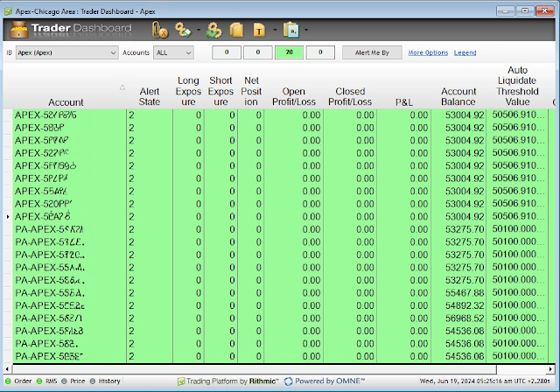560x392 pixels.
Task: Click the date and time in status bar
Action: point(485,381)
